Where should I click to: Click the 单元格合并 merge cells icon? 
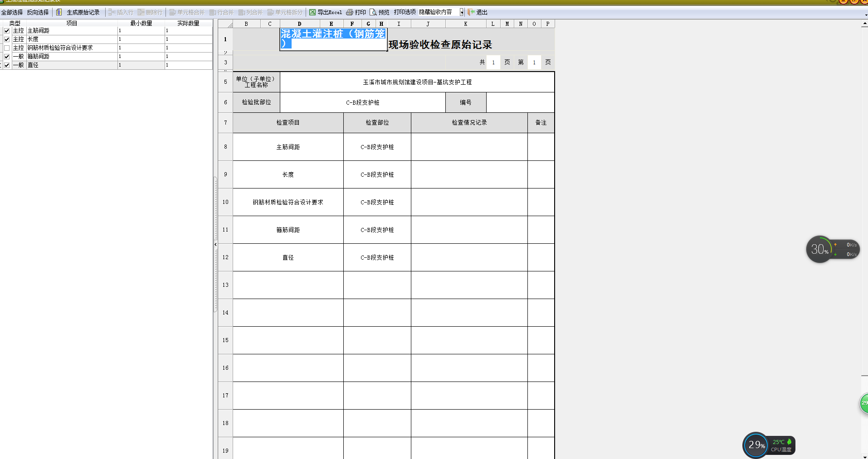pos(172,12)
